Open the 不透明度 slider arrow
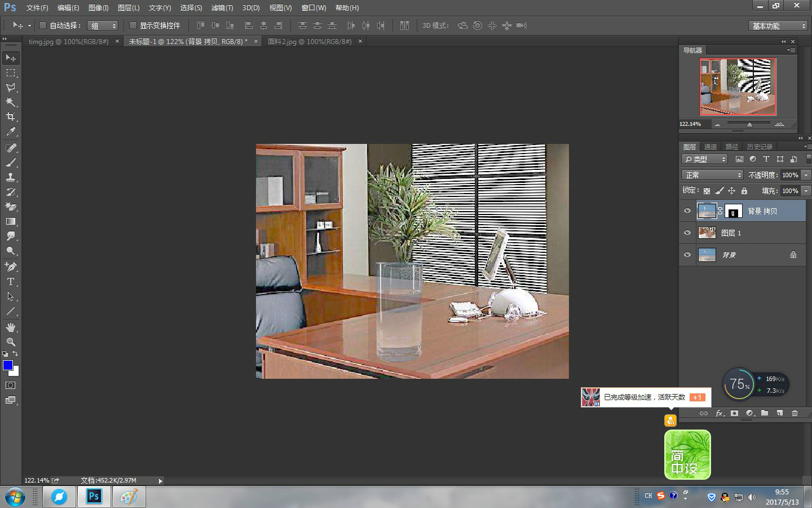 pos(806,175)
